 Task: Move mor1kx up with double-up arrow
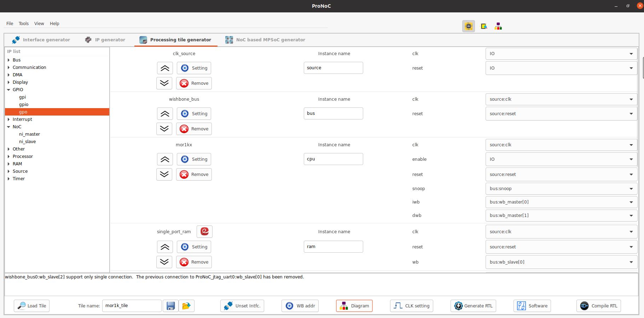point(165,159)
